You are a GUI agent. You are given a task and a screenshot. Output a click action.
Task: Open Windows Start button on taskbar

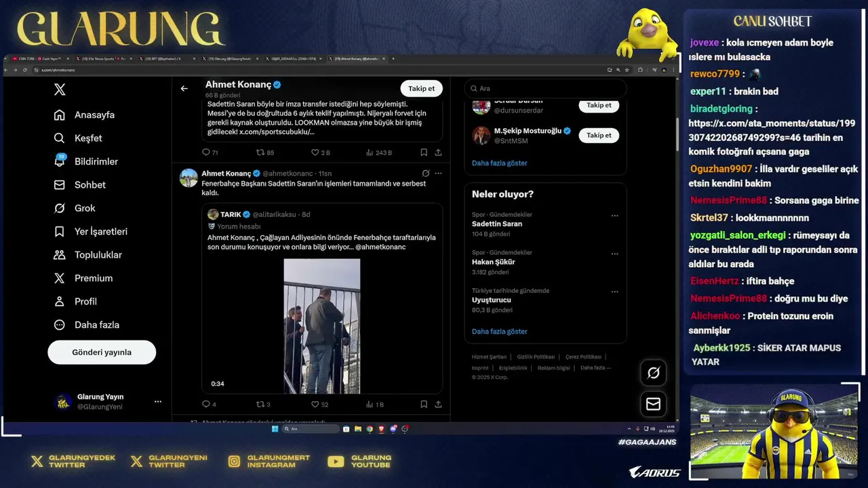click(275, 428)
